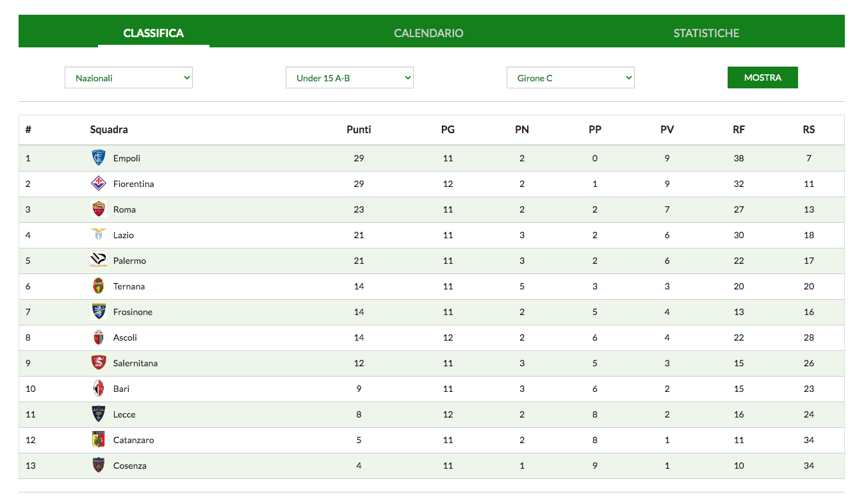Image resolution: width=857 pixels, height=504 pixels.
Task: Click the PG column header
Action: coord(448,129)
